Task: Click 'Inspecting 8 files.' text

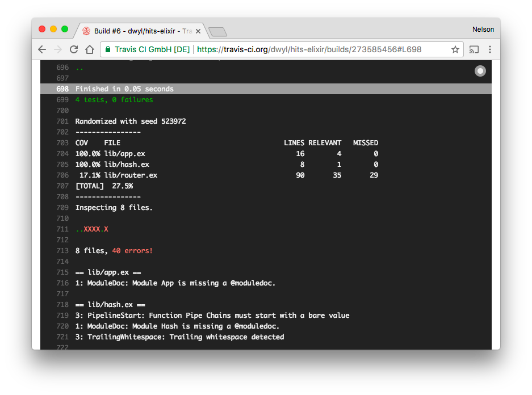Action: [114, 208]
